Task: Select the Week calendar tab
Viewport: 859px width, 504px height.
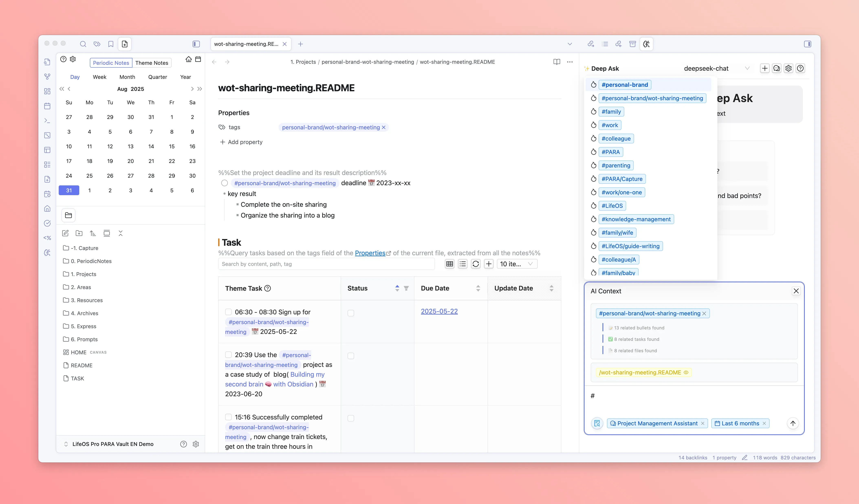Action: click(100, 77)
